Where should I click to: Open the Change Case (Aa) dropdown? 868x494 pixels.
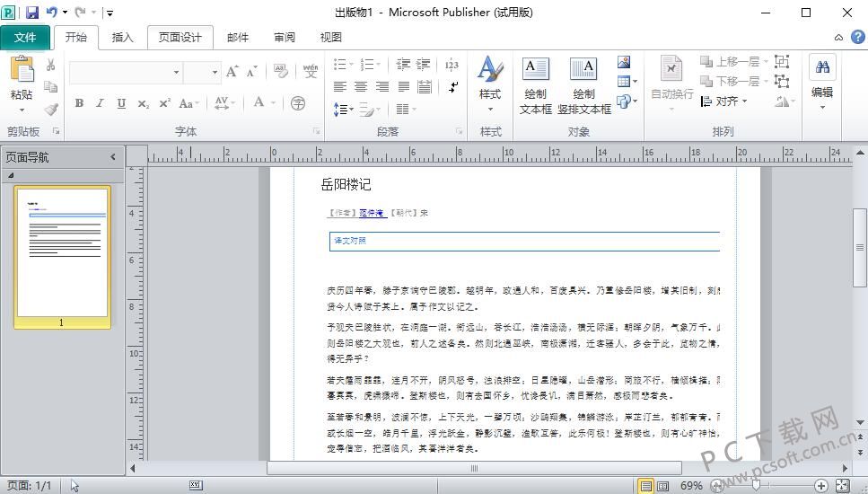(189, 103)
